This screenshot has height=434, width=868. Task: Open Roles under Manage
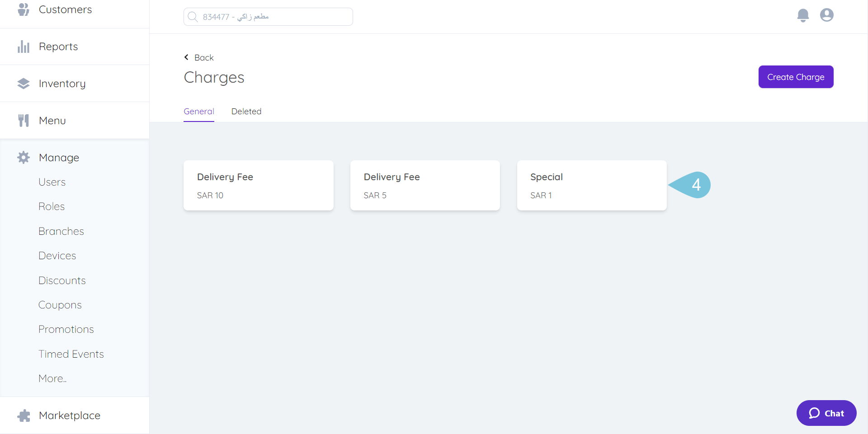click(x=52, y=206)
